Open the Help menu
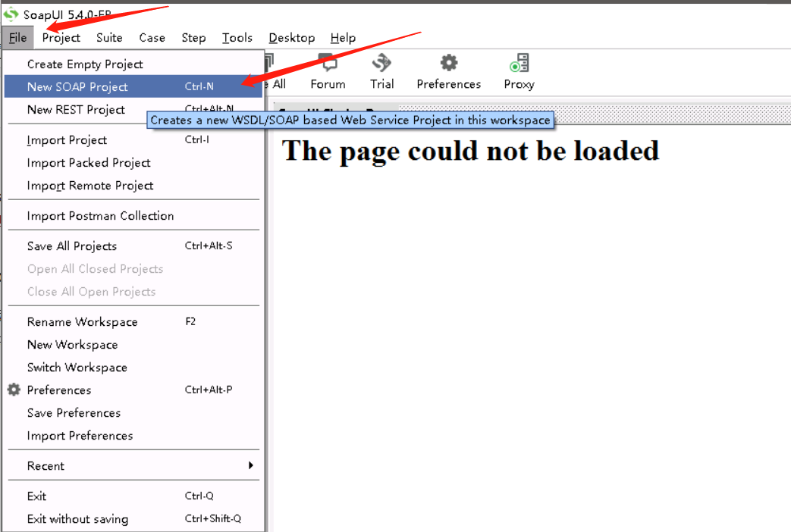 [x=343, y=38]
